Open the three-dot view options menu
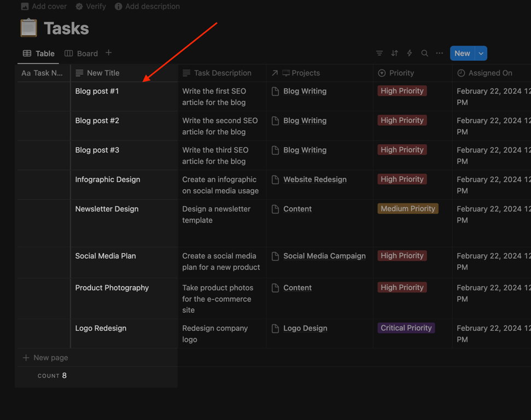531x420 pixels. coord(440,53)
